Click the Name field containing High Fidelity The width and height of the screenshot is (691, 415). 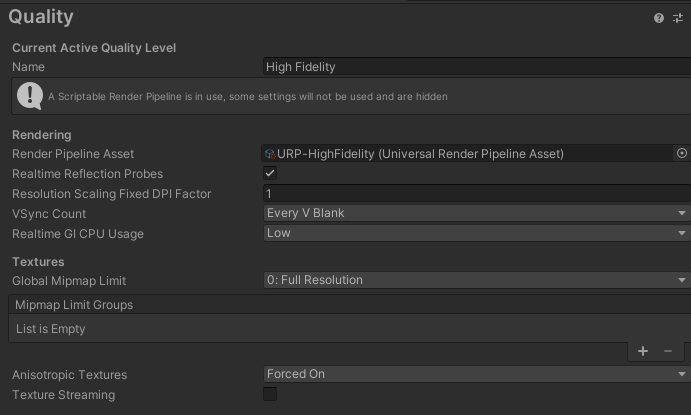477,67
